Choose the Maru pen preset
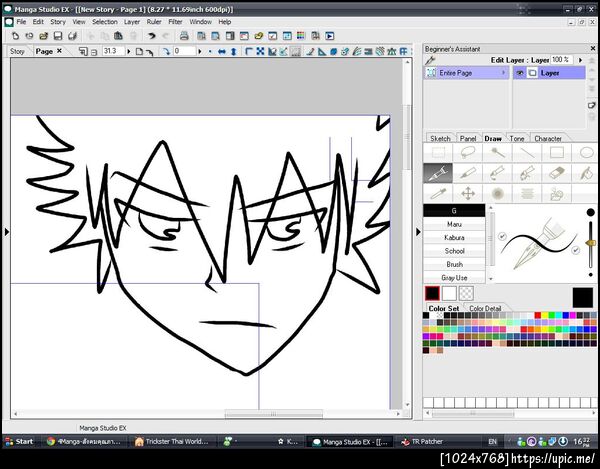 pyautogui.click(x=454, y=225)
